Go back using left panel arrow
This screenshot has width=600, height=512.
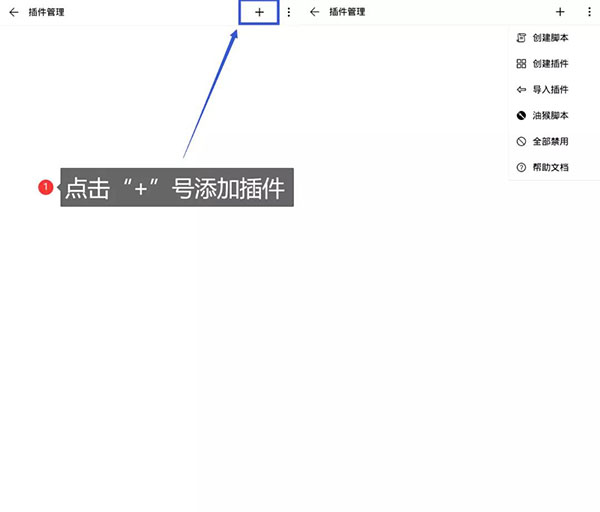pyautogui.click(x=14, y=12)
